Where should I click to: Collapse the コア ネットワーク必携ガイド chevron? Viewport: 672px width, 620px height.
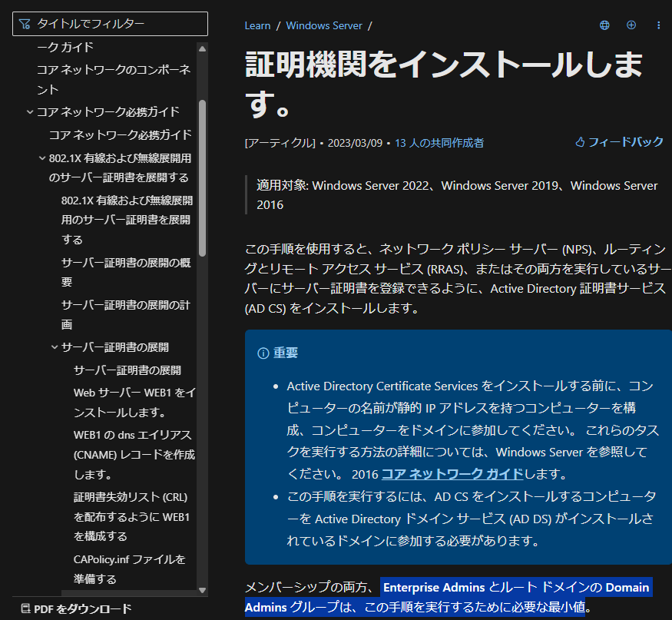[x=30, y=112]
